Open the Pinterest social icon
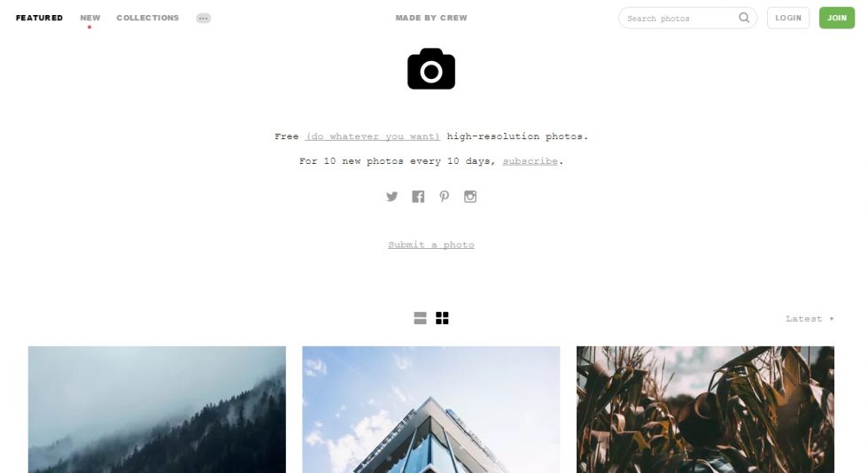 click(x=444, y=197)
